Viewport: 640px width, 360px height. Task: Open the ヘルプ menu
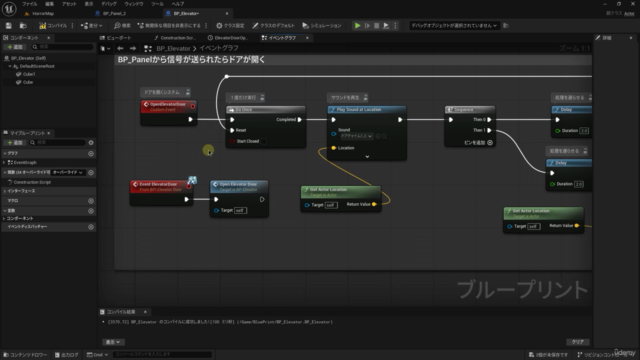point(178,4)
